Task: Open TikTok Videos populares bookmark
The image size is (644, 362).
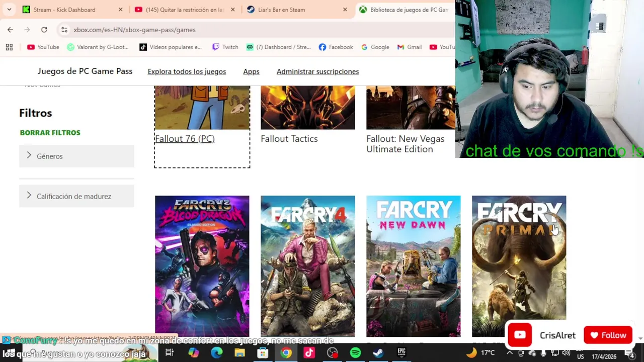Action: click(171, 47)
